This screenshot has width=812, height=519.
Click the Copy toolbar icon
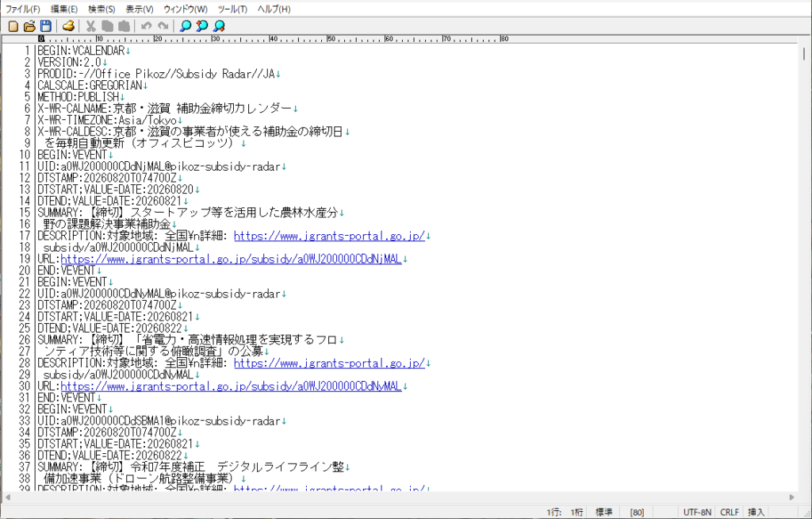[x=107, y=26]
